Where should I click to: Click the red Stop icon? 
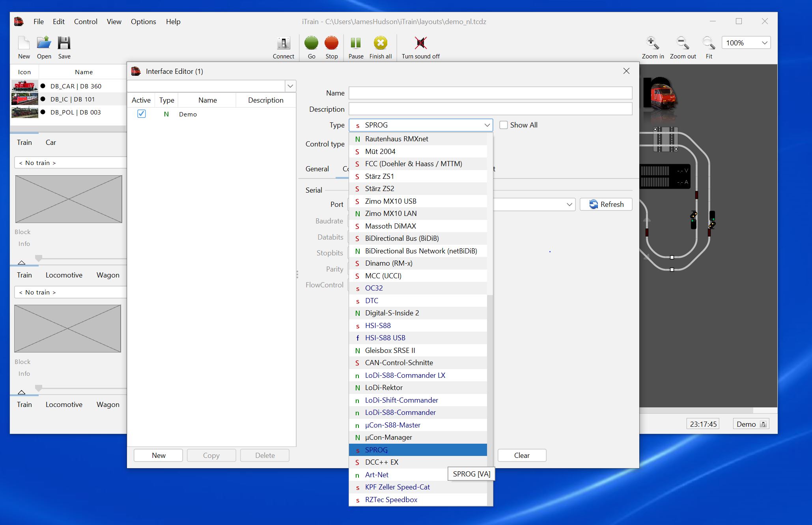(331, 43)
